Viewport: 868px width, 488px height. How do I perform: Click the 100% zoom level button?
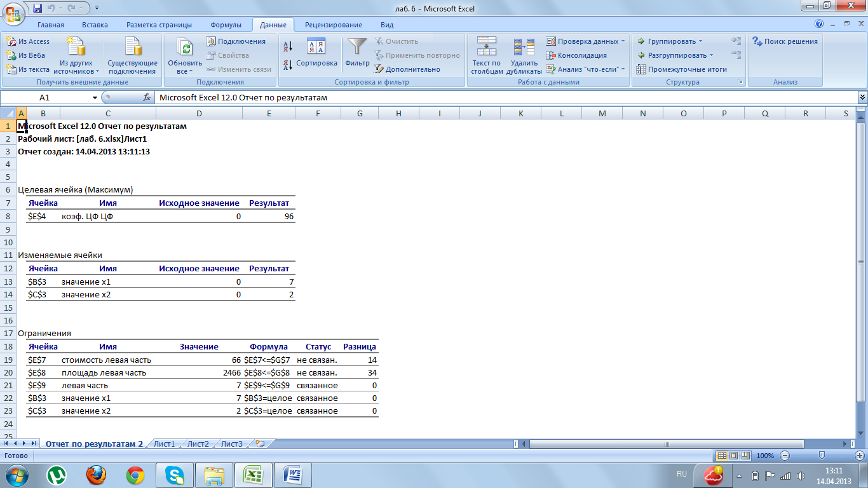[x=765, y=456]
